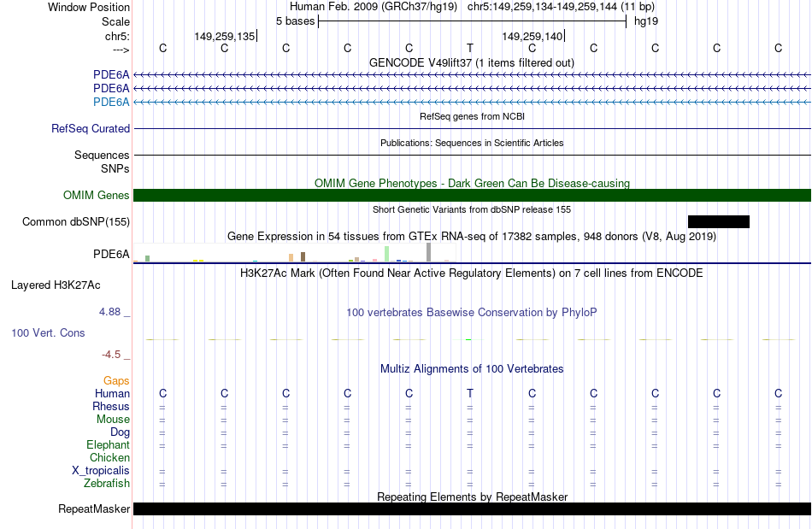Click the light green GTEx expression bar
This screenshot has height=529, width=812.
(387, 254)
